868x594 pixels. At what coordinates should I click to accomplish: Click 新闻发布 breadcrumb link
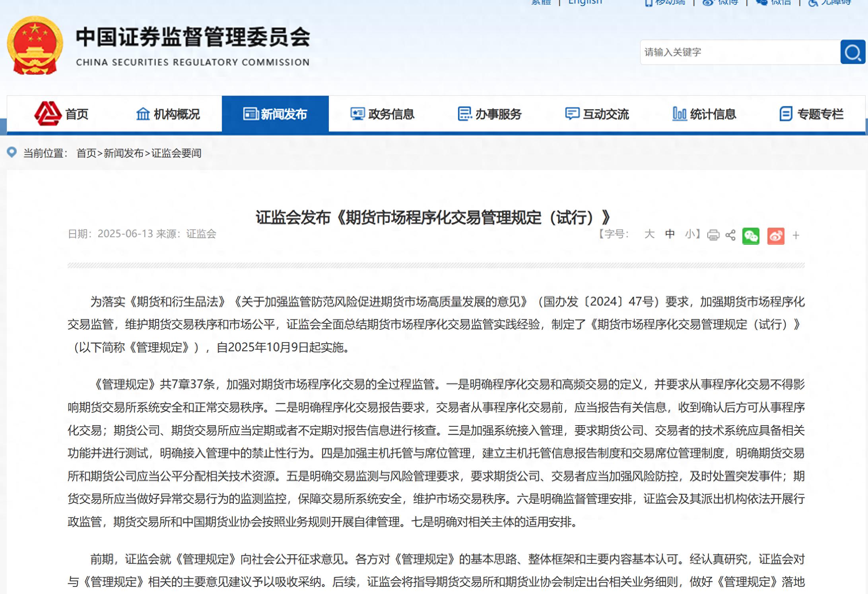pyautogui.click(x=123, y=153)
